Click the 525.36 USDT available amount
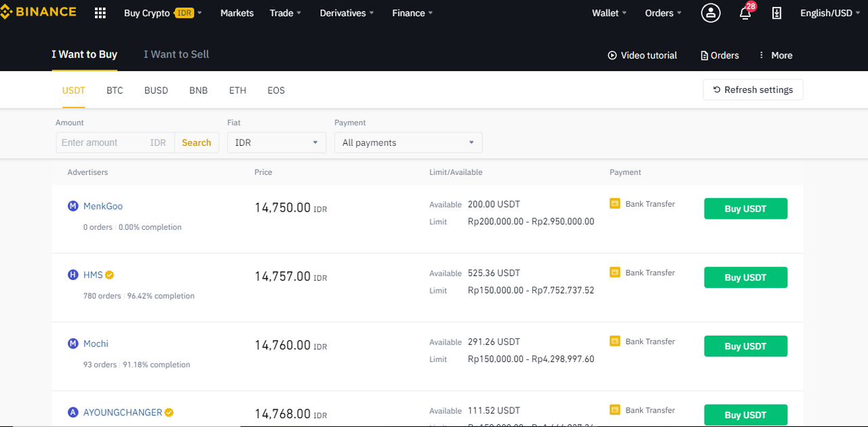 tap(494, 273)
